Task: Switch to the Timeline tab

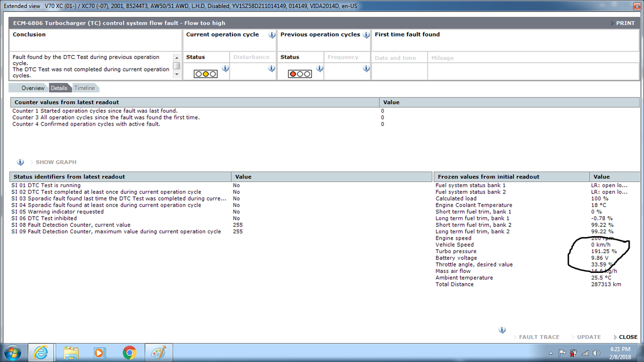Action: point(84,88)
